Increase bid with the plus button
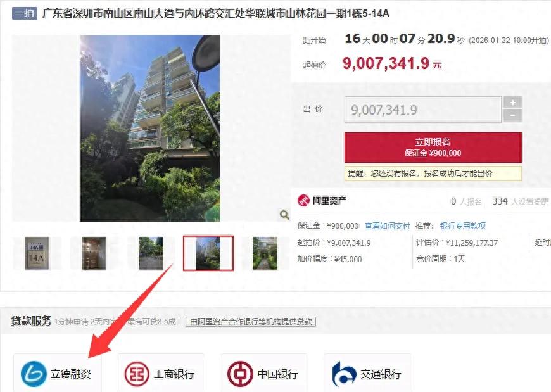 click(x=513, y=103)
